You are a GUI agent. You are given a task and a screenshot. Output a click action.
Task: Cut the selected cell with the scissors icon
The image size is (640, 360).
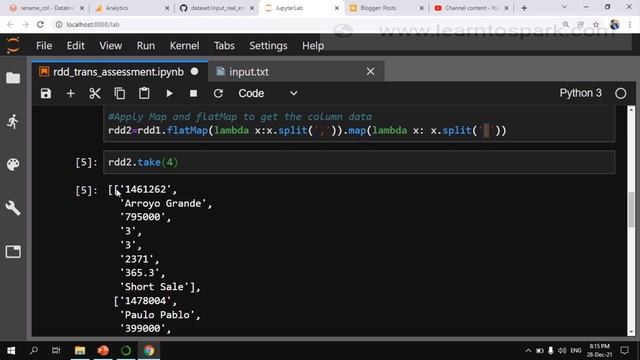(x=95, y=93)
